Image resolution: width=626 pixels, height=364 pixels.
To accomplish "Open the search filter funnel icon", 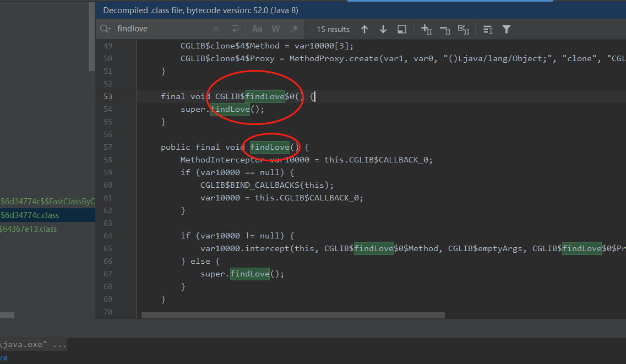I will (x=506, y=29).
